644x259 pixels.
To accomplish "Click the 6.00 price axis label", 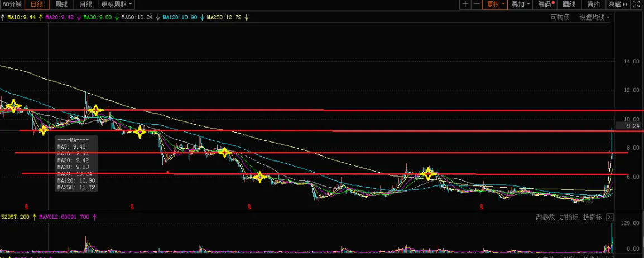I will [632, 177].
